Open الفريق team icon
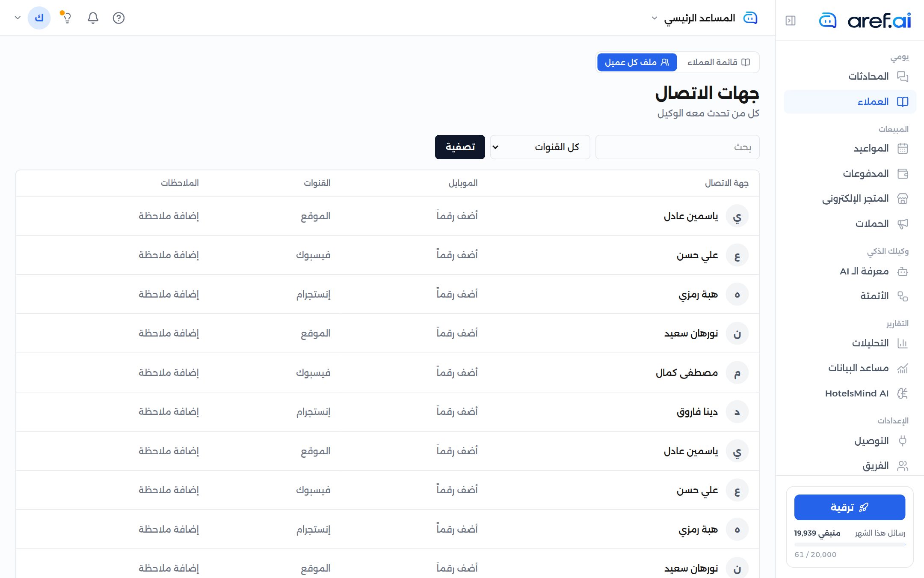This screenshot has width=924, height=578. click(x=903, y=466)
